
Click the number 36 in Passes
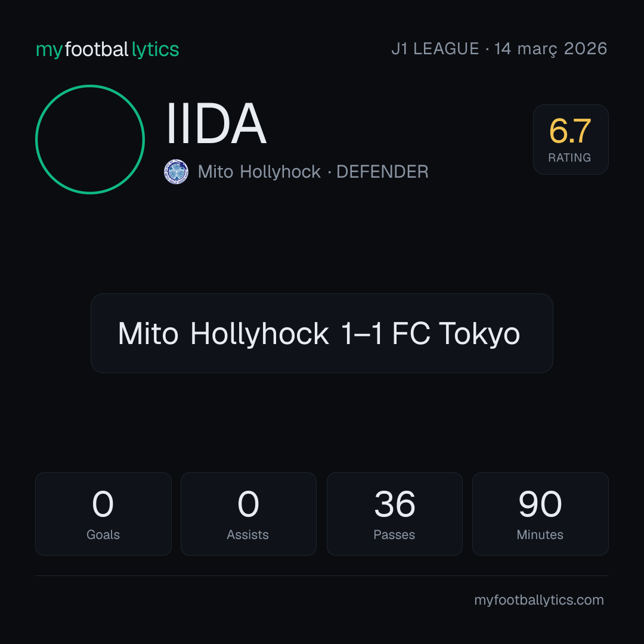point(395,504)
